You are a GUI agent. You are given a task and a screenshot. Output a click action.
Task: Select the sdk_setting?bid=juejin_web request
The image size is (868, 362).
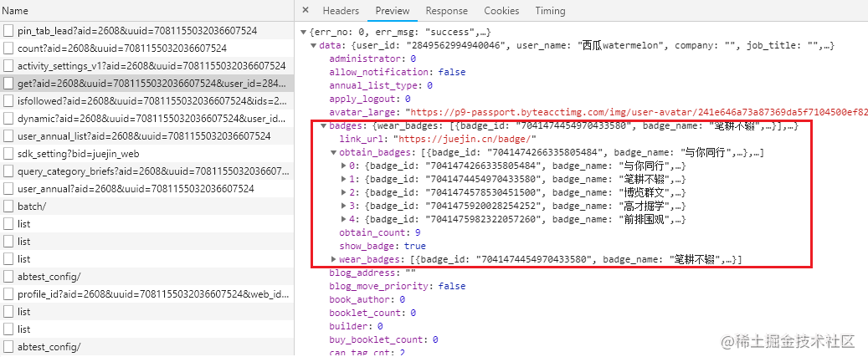click(146, 154)
